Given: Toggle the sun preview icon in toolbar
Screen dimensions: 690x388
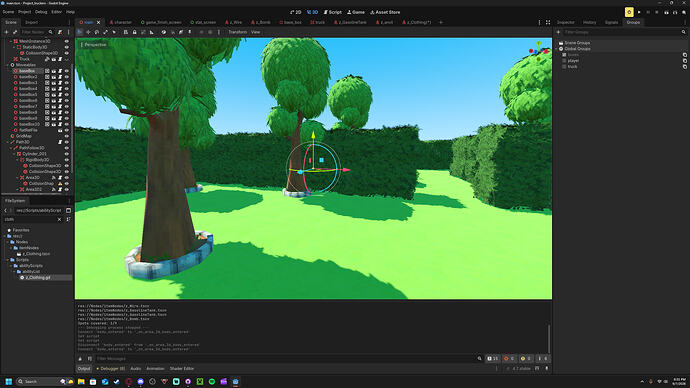Looking at the screenshot, I should pyautogui.click(x=202, y=32).
